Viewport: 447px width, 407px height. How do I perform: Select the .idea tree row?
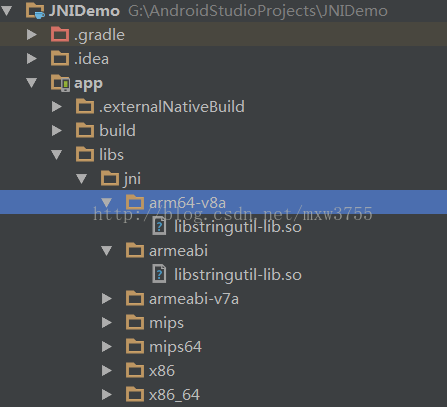pyautogui.click(x=223, y=59)
